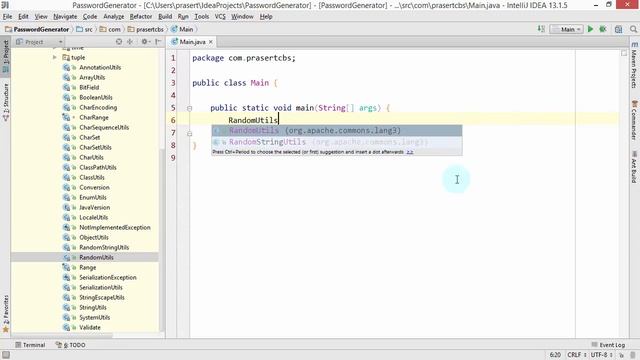Screen dimensions: 640x360
Task: Select ArrayUtils in the project tree
Action: 92,78
